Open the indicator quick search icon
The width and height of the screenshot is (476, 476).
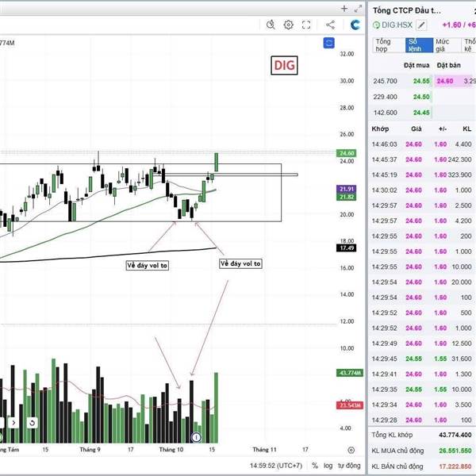pyautogui.click(x=271, y=25)
